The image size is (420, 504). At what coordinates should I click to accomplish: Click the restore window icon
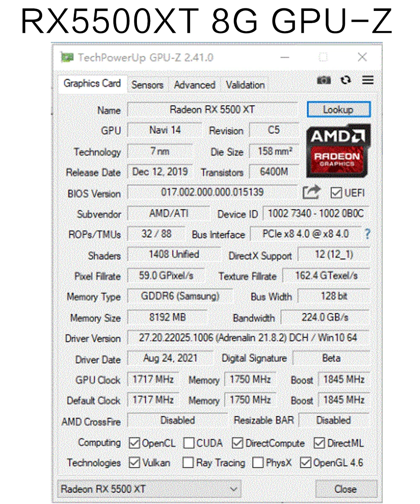pyautogui.click(x=323, y=57)
